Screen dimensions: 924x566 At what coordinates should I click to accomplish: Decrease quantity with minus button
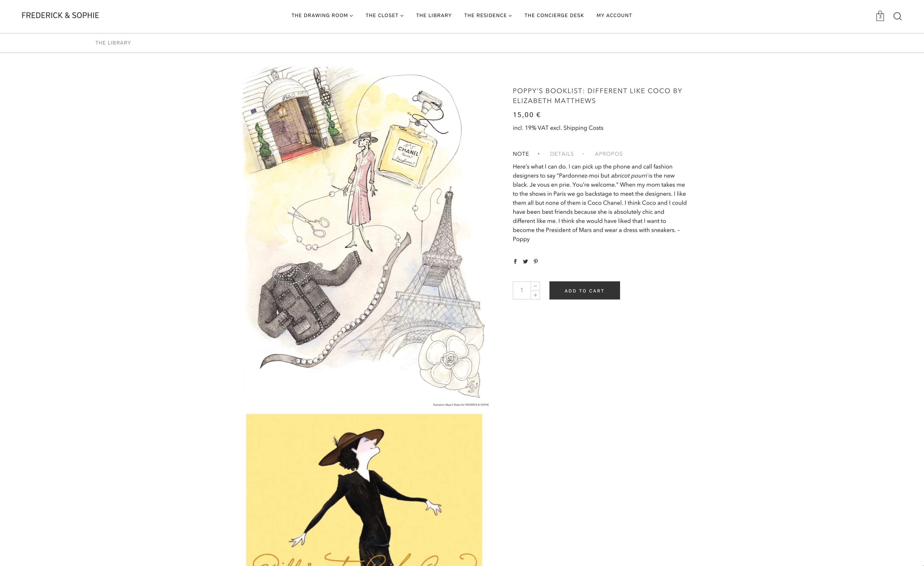tap(535, 286)
